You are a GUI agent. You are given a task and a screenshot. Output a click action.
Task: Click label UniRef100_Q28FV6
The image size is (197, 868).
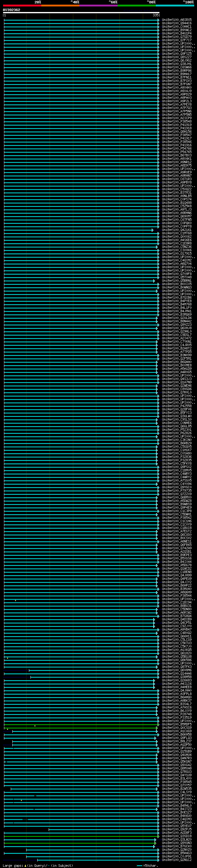[x=177, y=410]
